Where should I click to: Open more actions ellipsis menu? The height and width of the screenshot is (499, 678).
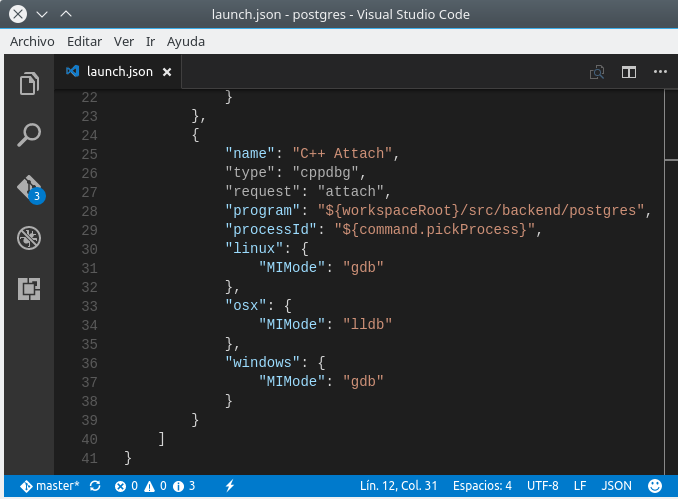point(659,72)
